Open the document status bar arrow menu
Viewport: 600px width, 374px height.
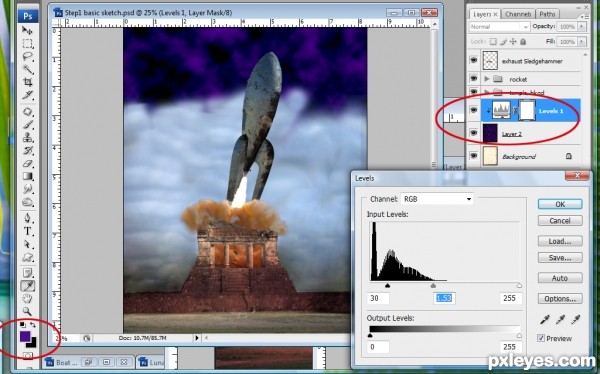(x=197, y=338)
